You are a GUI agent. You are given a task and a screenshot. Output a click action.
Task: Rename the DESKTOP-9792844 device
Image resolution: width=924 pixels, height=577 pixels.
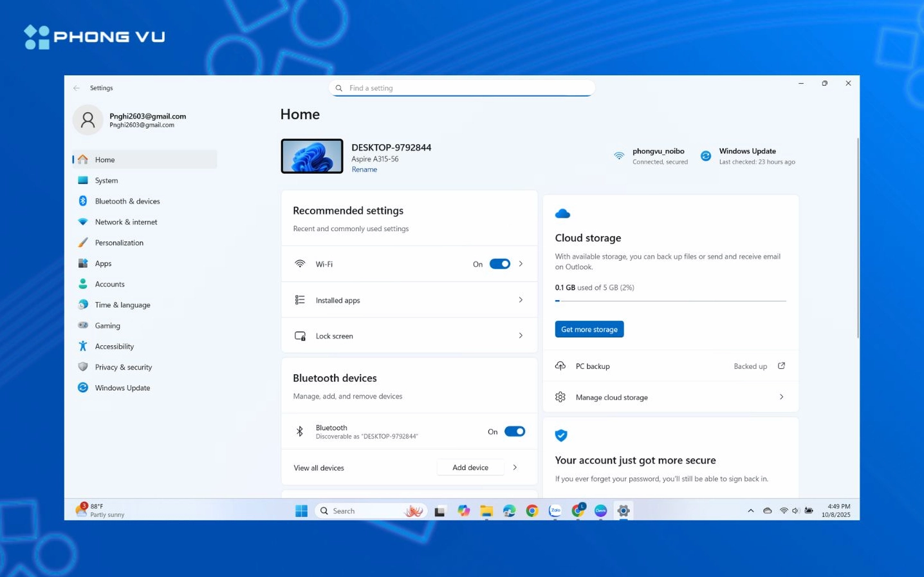[x=364, y=169]
